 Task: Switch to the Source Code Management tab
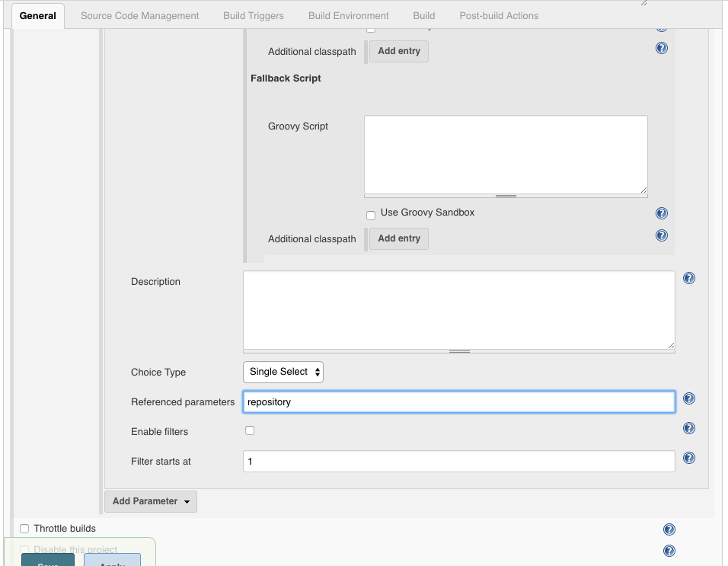[x=140, y=15]
